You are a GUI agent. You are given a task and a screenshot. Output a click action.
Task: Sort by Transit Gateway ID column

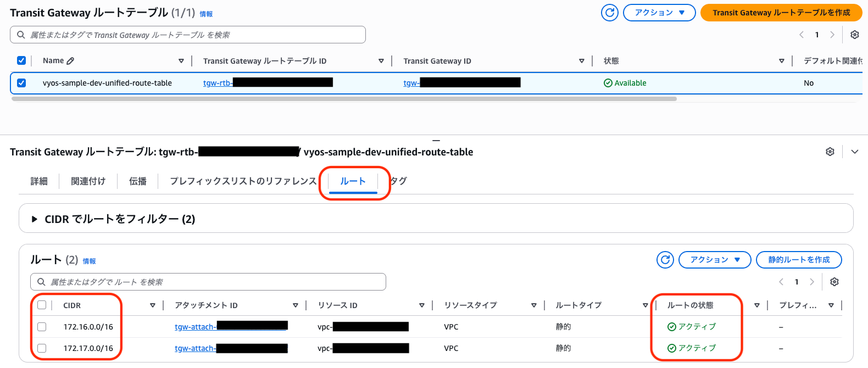[x=582, y=61]
